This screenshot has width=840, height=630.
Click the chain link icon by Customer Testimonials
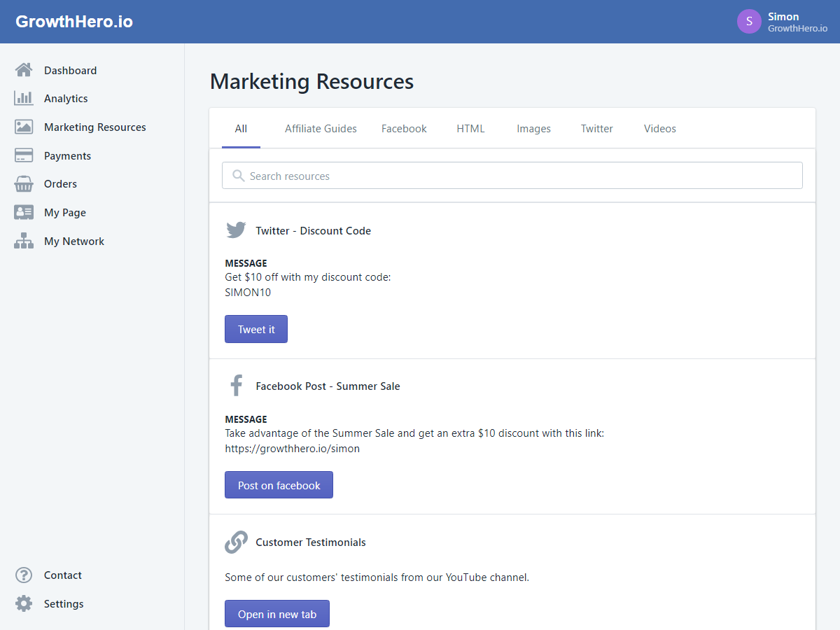pos(236,542)
